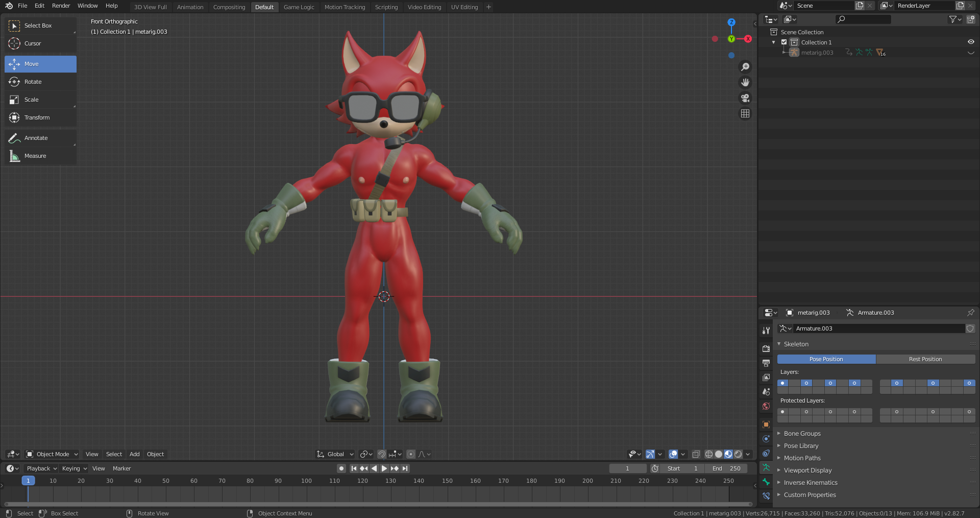Viewport: 980px width, 518px height.
Task: Activate the Measure tool
Action: 35,156
